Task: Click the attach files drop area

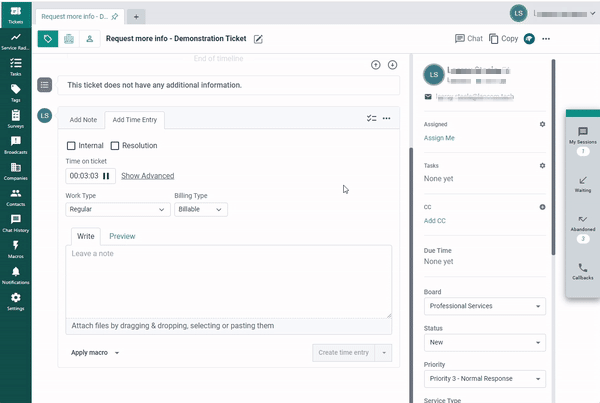Action: pyautogui.click(x=228, y=326)
